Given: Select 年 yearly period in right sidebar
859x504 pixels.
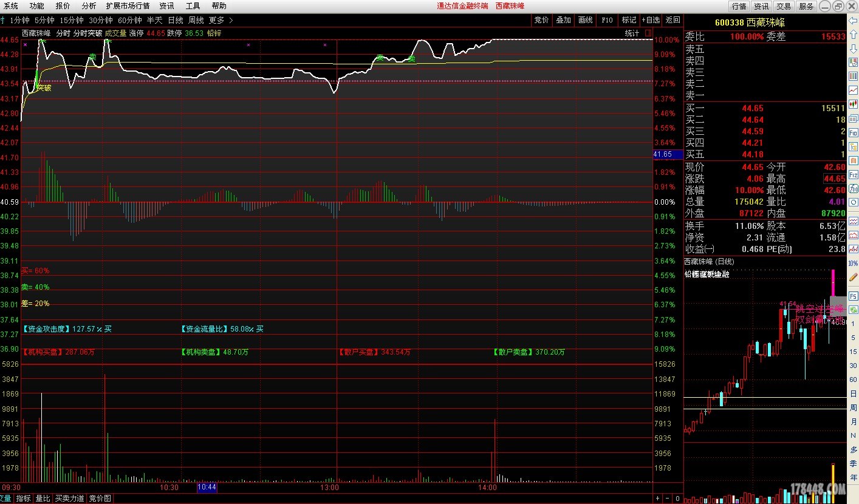Looking at the screenshot, I should [x=853, y=477].
